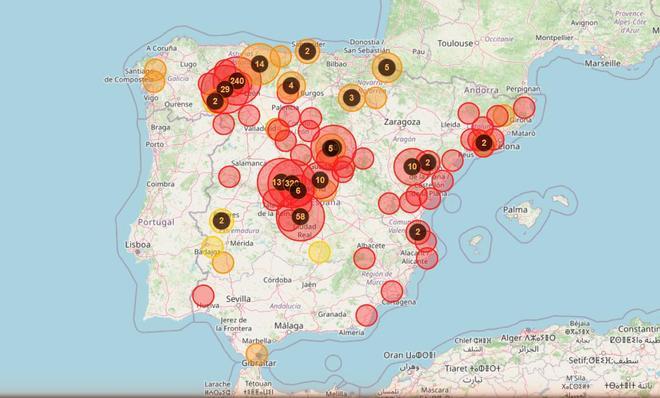Screen dimensions: 660x398
Task: Click the yellow marker south of Ciudad Real
Action: click(320, 252)
